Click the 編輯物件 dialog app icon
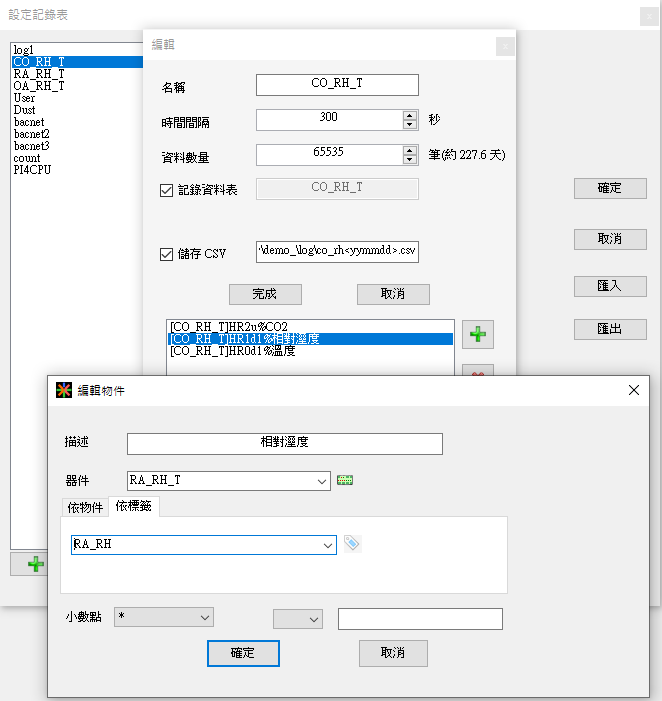Image resolution: width=662 pixels, height=701 pixels. pos(63,390)
